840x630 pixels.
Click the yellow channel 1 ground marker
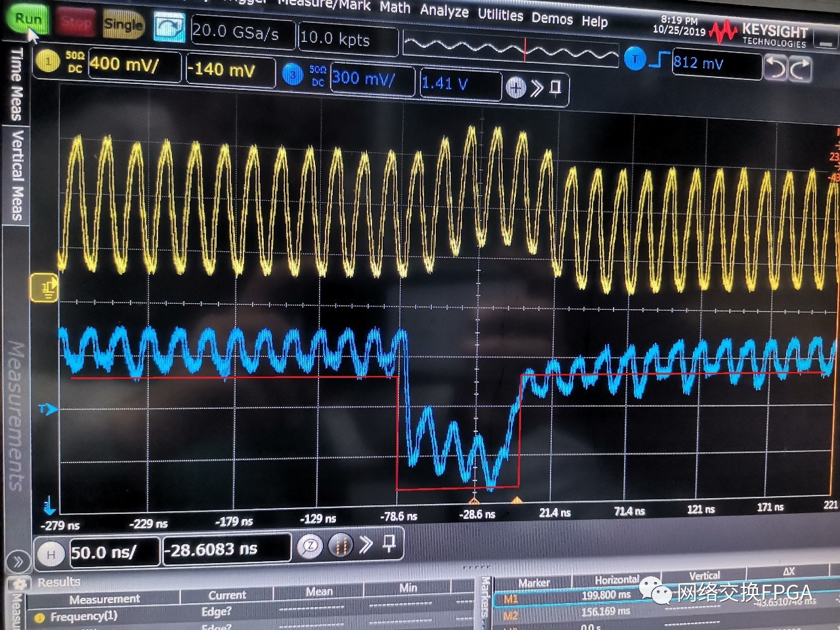coord(45,287)
